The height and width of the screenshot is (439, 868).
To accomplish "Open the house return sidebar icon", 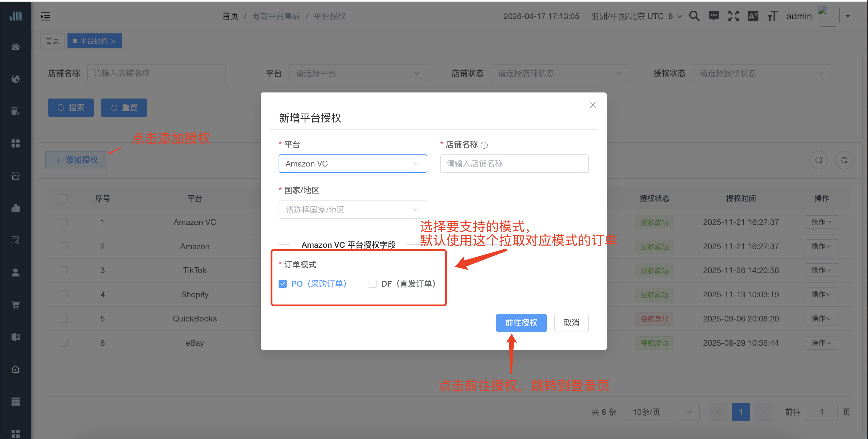I will (x=16, y=369).
